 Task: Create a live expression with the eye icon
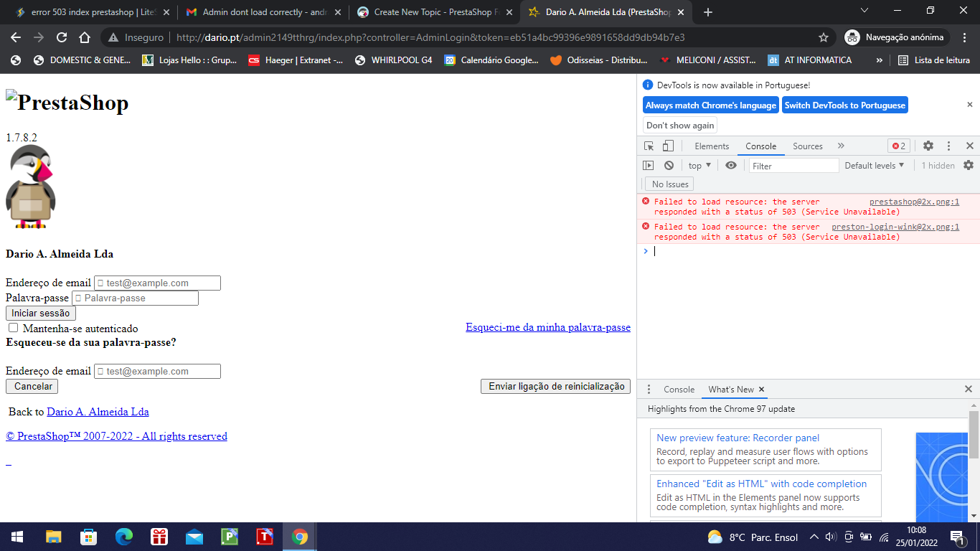pyautogui.click(x=731, y=165)
